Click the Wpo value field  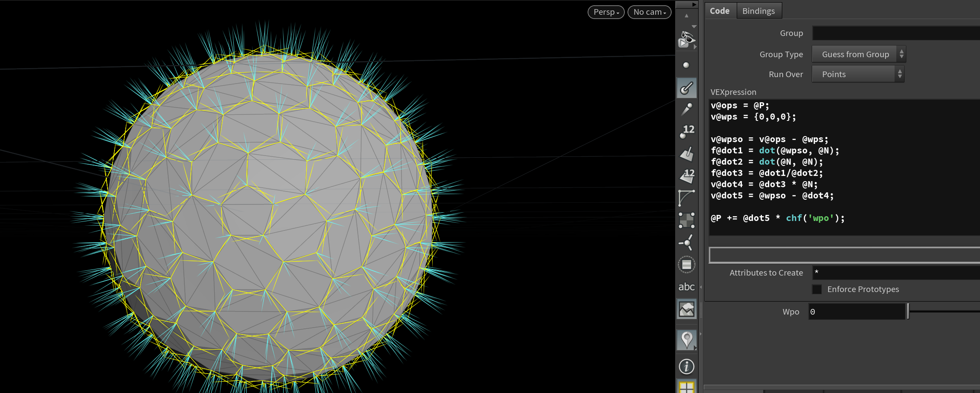click(857, 312)
